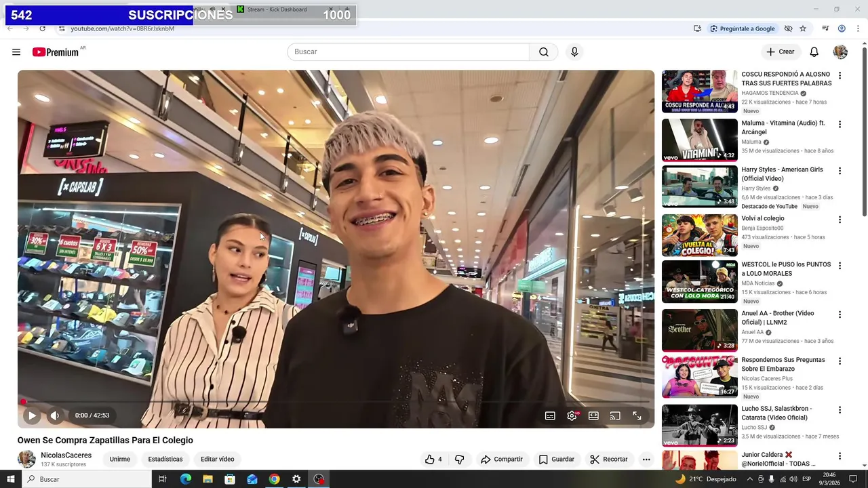Click the Crear button
The width and height of the screenshot is (868, 488).
click(781, 52)
